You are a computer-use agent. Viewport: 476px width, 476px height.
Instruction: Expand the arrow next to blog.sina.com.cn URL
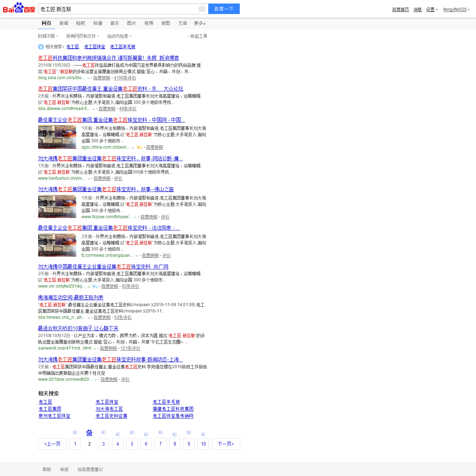88,78
